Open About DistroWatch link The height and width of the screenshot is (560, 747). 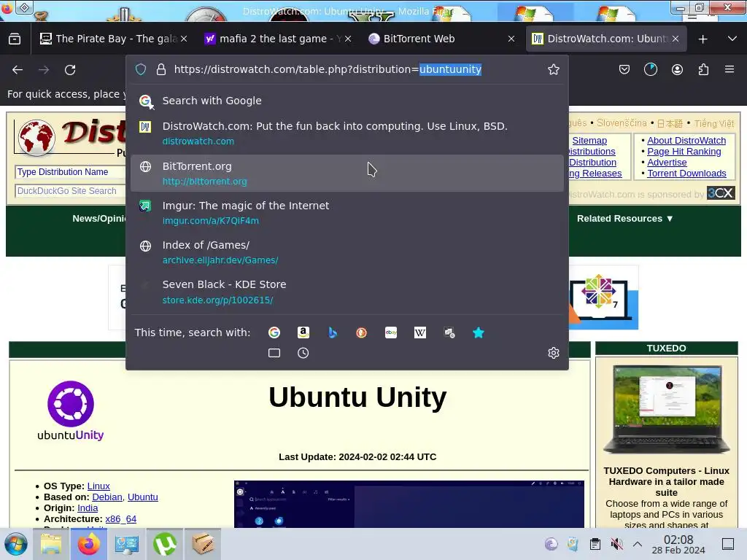pos(686,141)
